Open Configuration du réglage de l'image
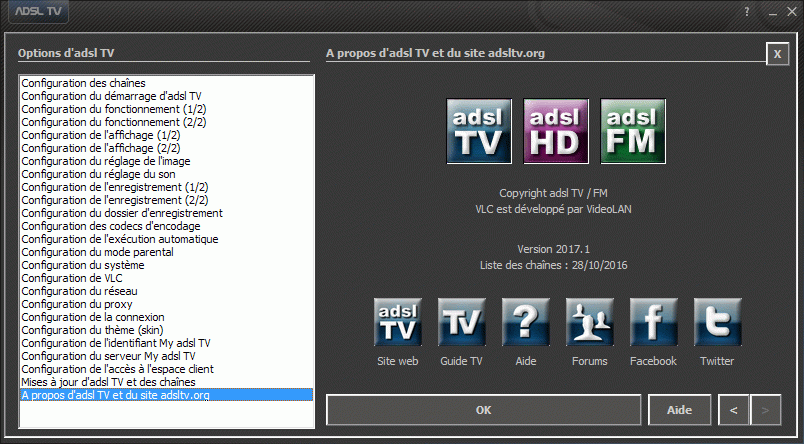Viewport: 804px width, 444px height. tap(166, 161)
